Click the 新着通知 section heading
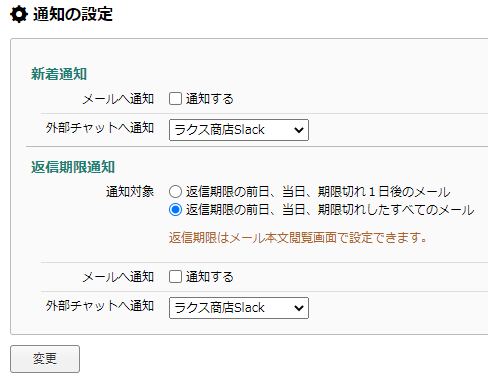The image size is (488, 381). coord(59,74)
